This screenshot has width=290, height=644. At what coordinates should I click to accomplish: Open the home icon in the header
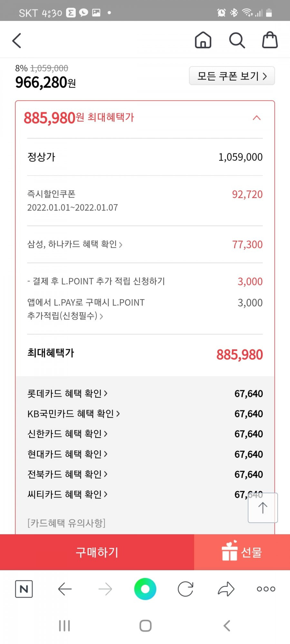pos(203,40)
